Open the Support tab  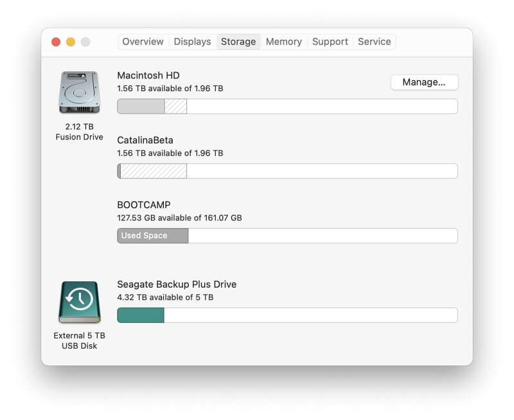point(330,42)
